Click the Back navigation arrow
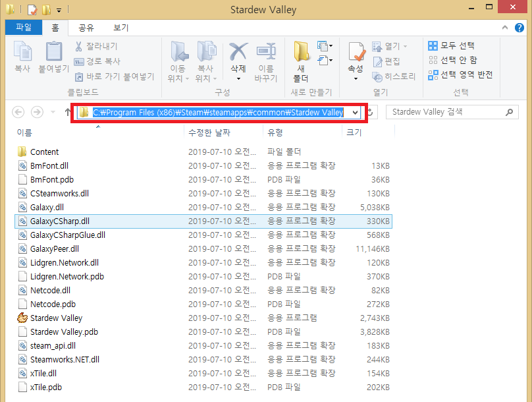The image size is (532, 402). point(18,112)
